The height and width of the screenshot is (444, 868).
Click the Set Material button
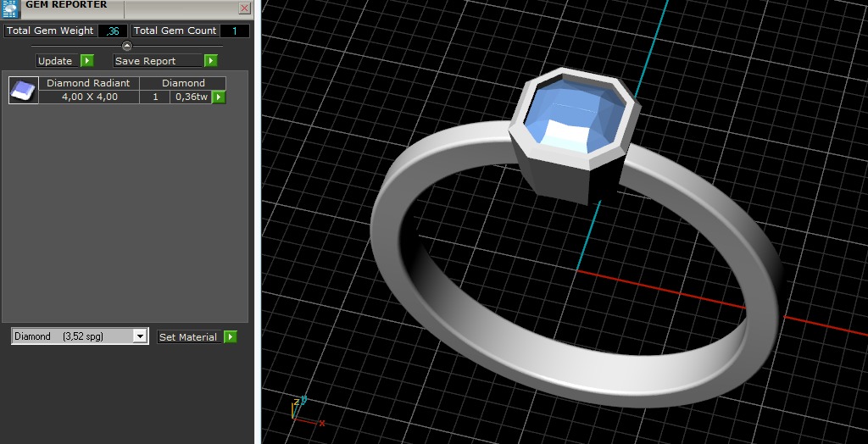click(189, 336)
